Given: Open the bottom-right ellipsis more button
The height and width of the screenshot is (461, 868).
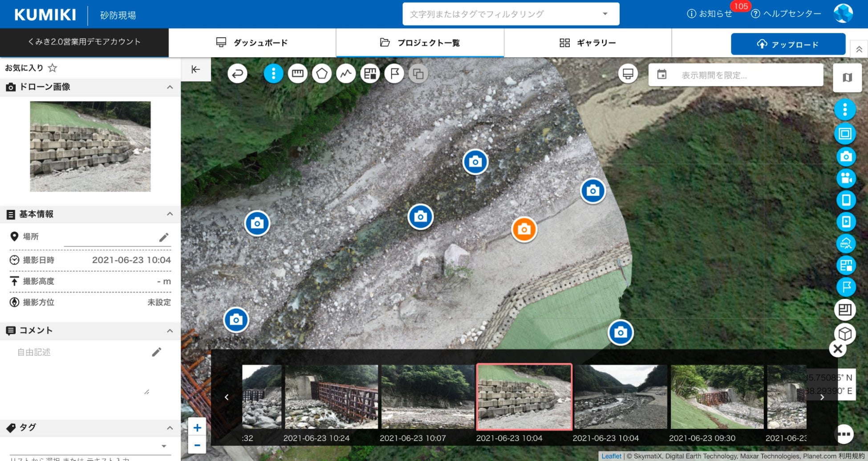Looking at the screenshot, I should tap(844, 434).
